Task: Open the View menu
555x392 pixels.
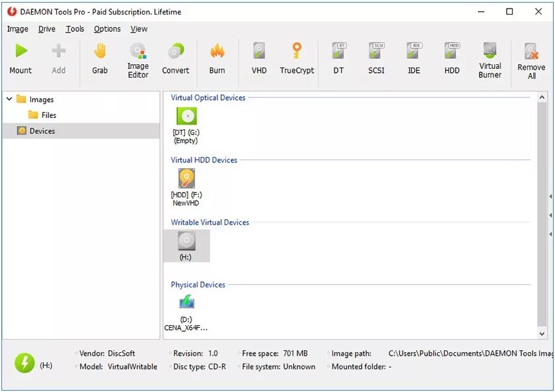Action: tap(139, 29)
